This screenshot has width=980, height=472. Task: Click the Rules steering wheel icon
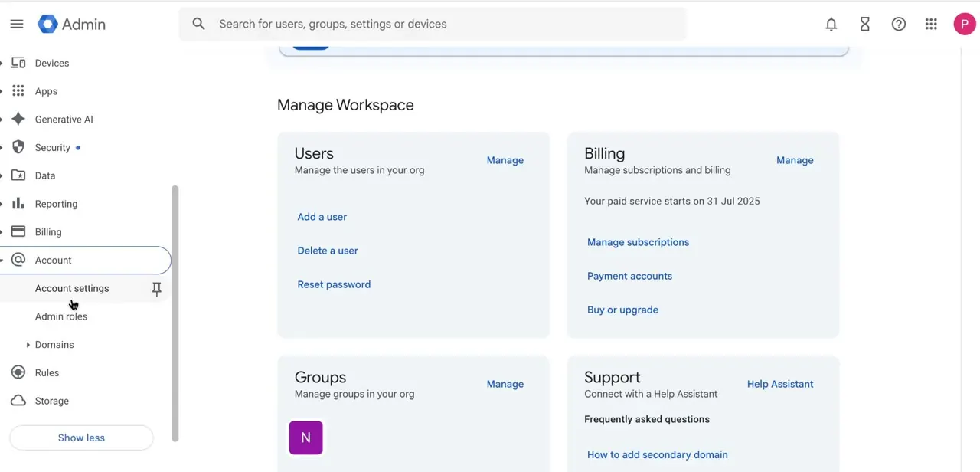(18, 372)
